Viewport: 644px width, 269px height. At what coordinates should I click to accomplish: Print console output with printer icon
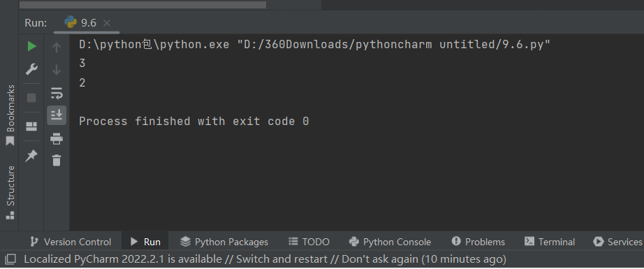coord(57,138)
